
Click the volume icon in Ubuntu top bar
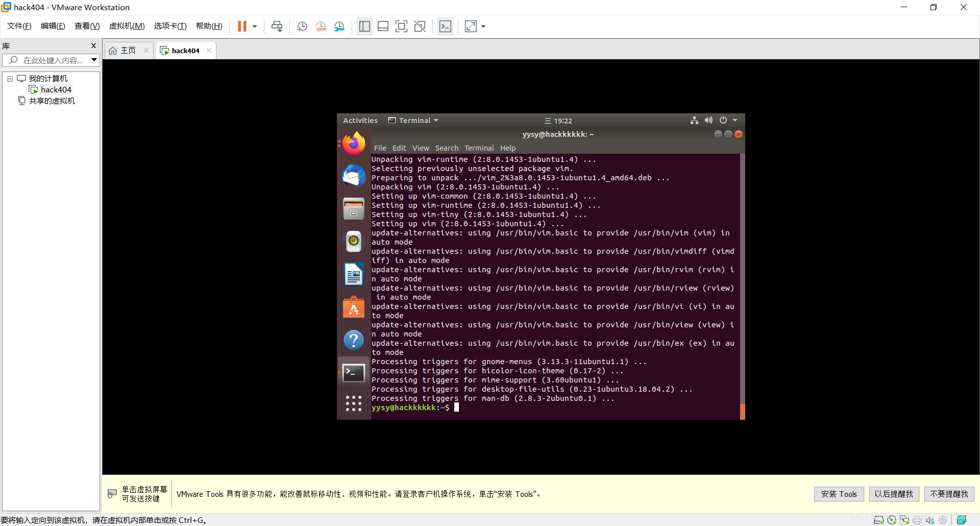708,121
